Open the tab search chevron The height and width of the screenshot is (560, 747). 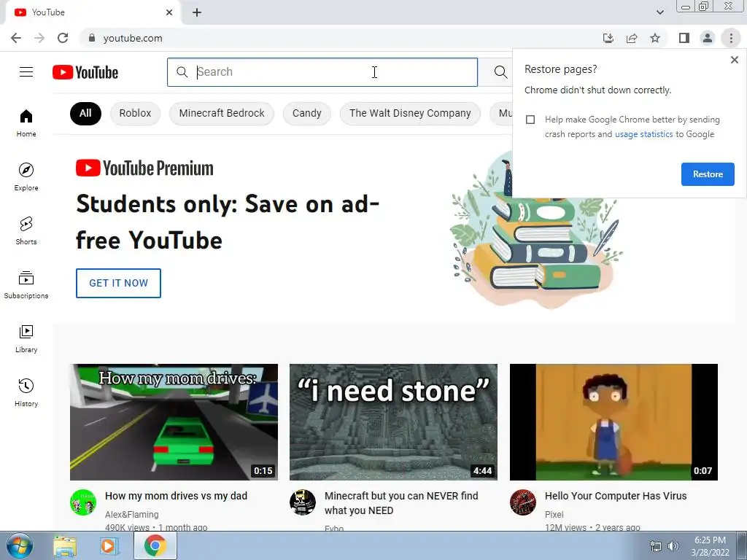pyautogui.click(x=659, y=12)
